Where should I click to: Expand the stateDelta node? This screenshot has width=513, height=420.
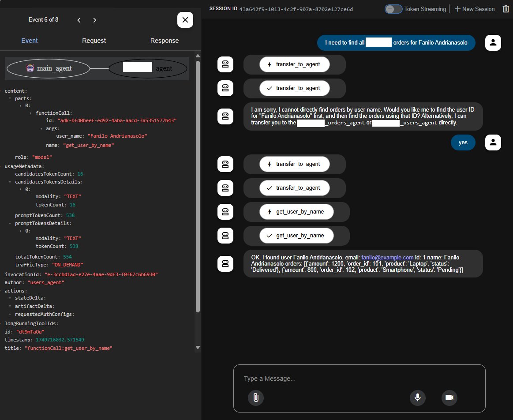[x=10, y=298]
